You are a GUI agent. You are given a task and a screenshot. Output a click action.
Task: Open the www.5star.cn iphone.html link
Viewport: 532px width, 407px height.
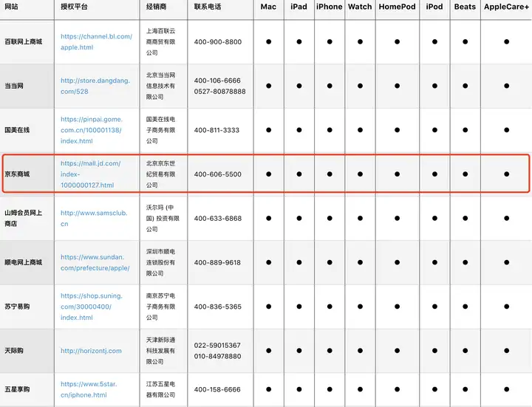tap(89, 389)
